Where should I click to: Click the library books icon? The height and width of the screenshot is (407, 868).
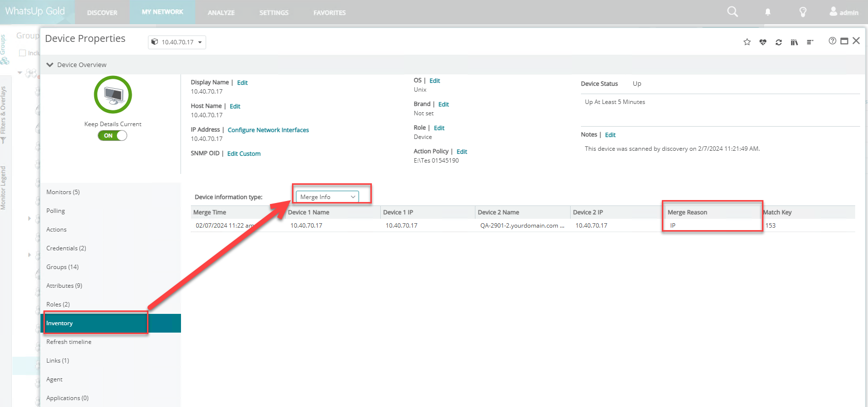click(794, 42)
